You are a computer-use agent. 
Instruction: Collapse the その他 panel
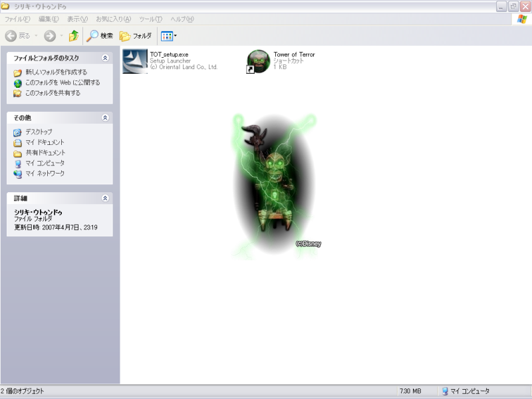tap(105, 118)
